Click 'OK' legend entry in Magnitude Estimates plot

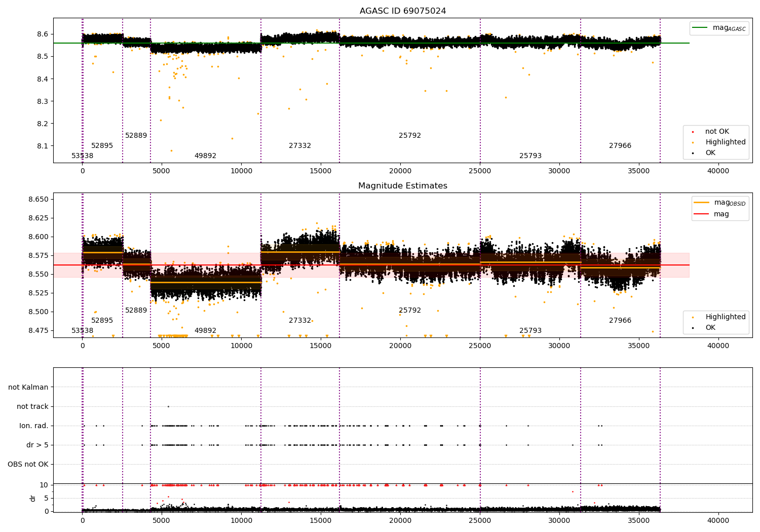pyautogui.click(x=710, y=328)
